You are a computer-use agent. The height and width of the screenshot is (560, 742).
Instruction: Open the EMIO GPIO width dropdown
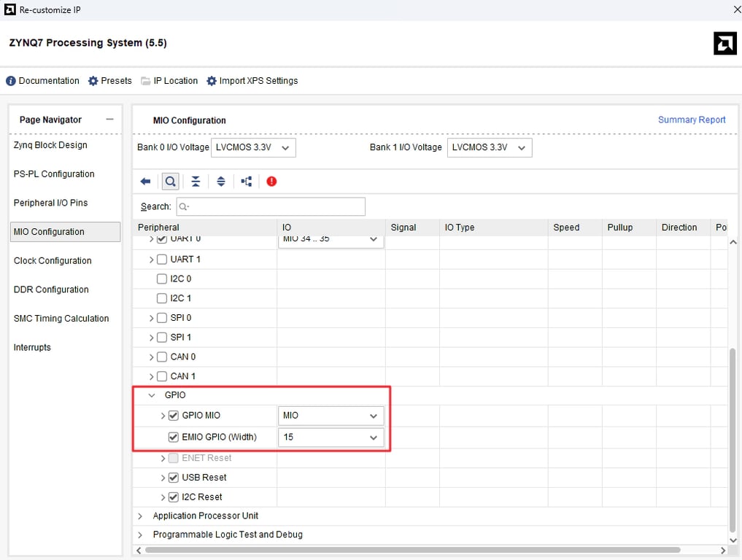tap(331, 437)
